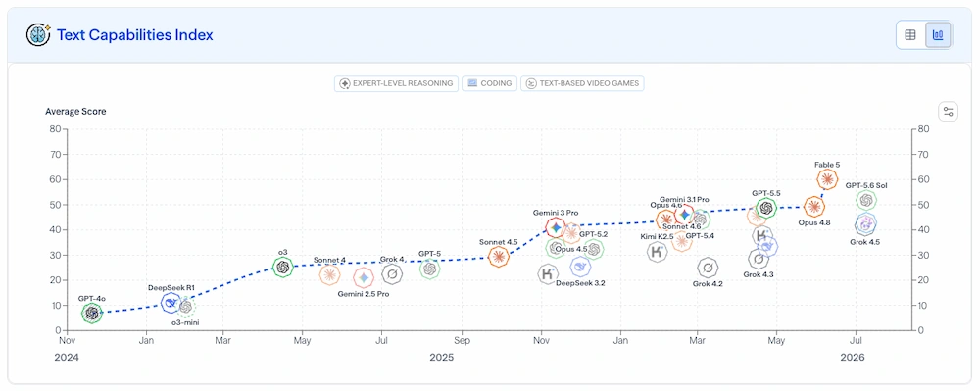Click the o3 model marker

pos(283,267)
